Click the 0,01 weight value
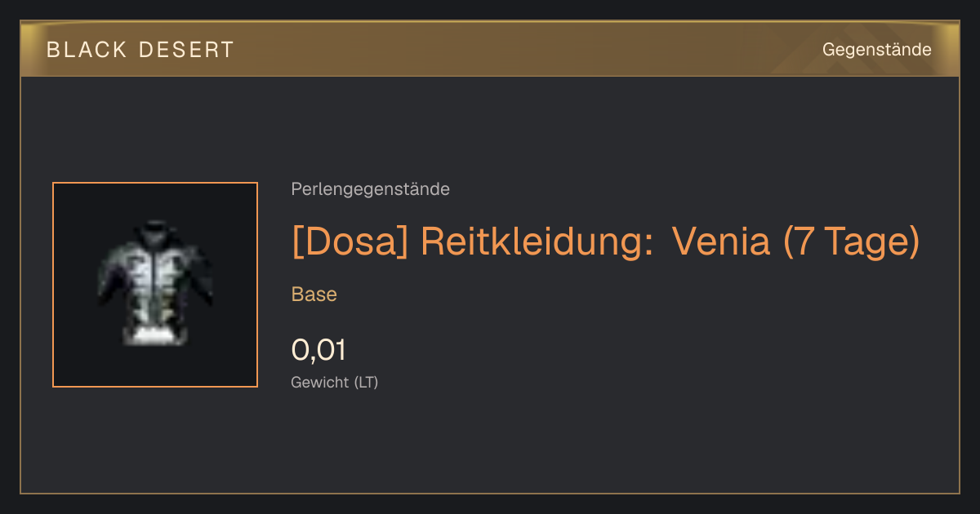The width and height of the screenshot is (980, 514). point(318,350)
